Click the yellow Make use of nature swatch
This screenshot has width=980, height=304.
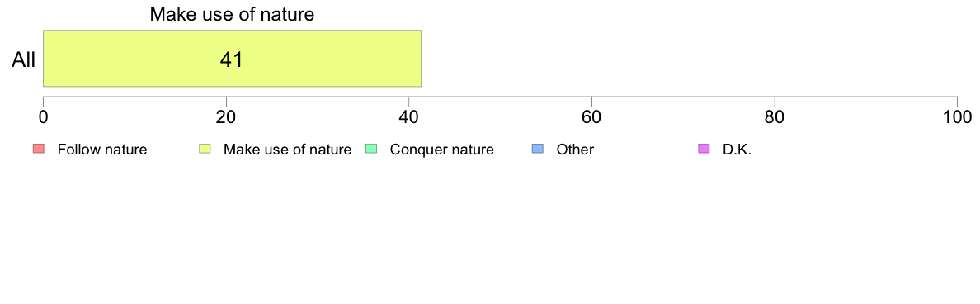(x=205, y=149)
